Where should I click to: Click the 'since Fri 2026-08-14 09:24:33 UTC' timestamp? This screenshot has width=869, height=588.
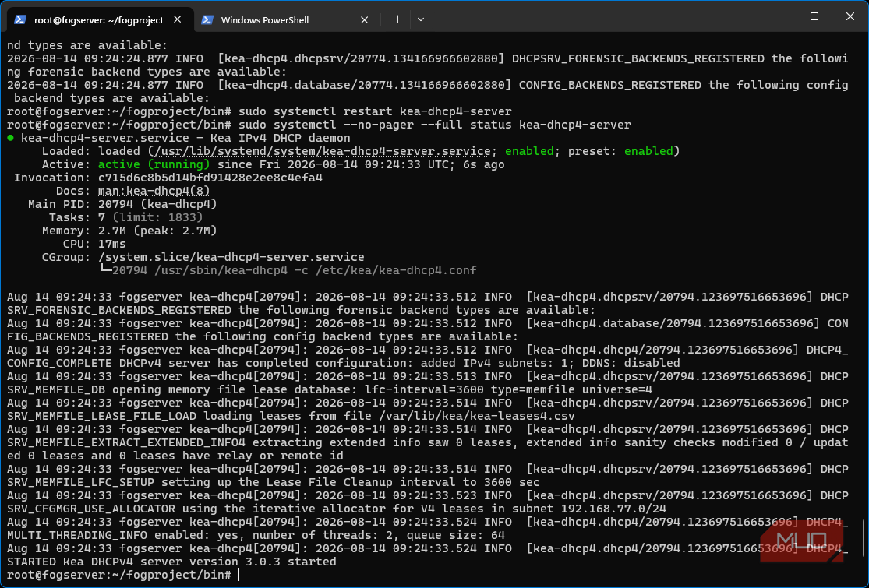[x=337, y=164]
